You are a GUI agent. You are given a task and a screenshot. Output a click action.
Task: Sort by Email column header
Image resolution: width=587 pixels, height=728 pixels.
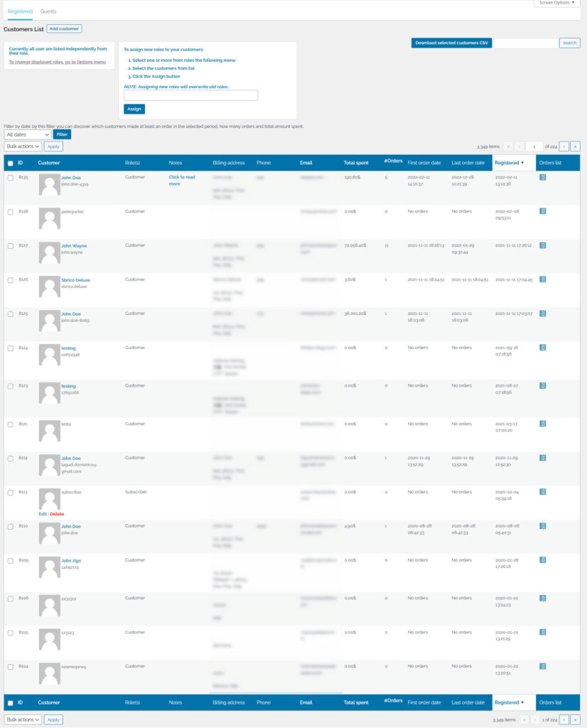[x=306, y=163]
